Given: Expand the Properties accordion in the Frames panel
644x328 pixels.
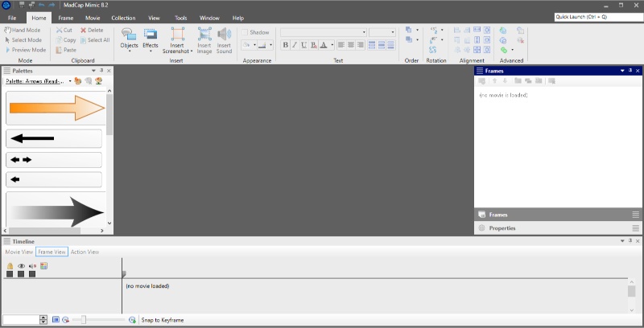Looking at the screenshot, I should 559,228.
